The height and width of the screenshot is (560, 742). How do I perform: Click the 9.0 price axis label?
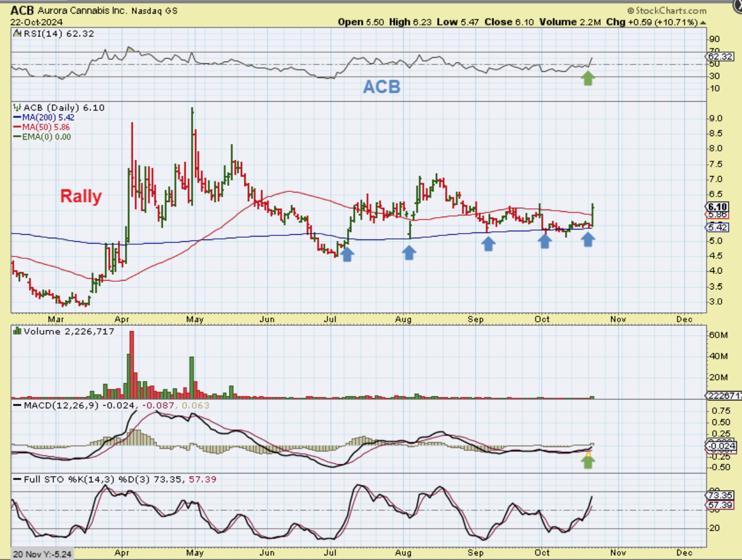[716, 118]
